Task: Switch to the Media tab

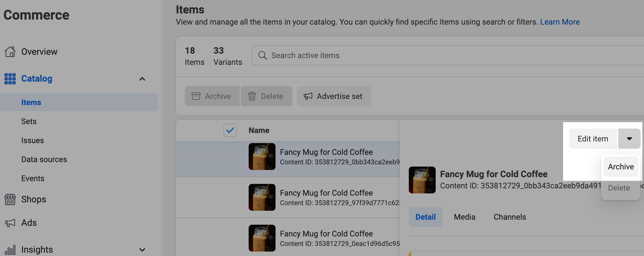Action: 464,217
